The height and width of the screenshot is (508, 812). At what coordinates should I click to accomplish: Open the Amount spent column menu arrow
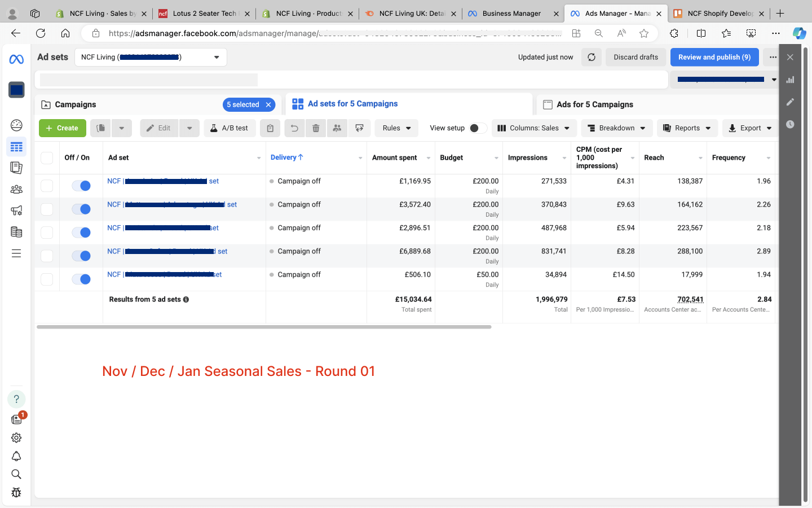429,158
